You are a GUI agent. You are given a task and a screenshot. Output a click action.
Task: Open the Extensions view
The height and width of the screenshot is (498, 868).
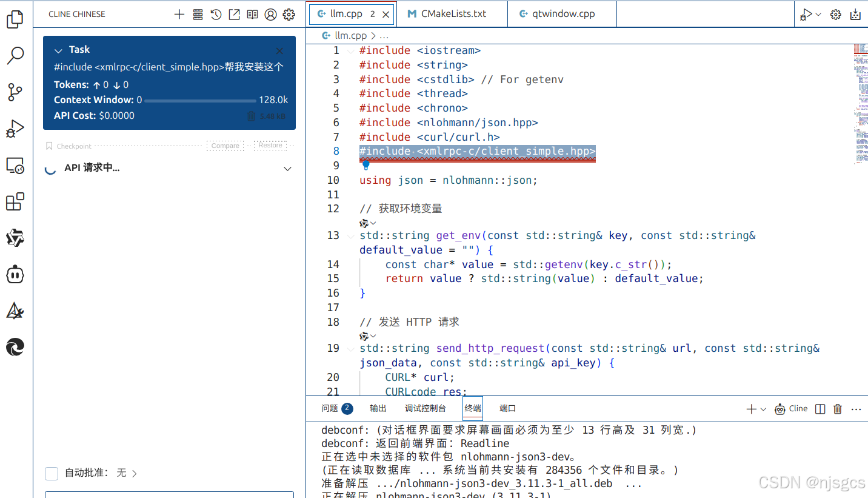point(15,201)
